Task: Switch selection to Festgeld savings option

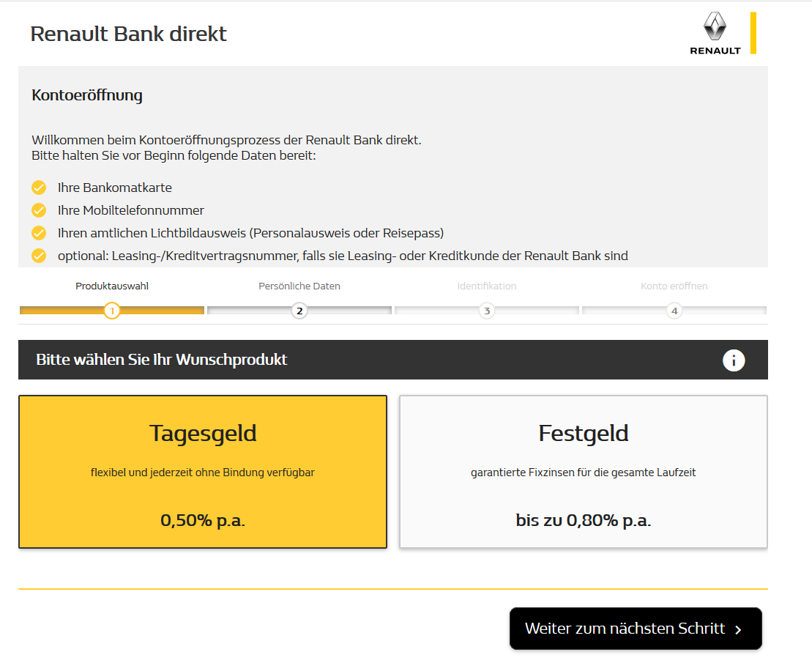Action: click(x=583, y=472)
